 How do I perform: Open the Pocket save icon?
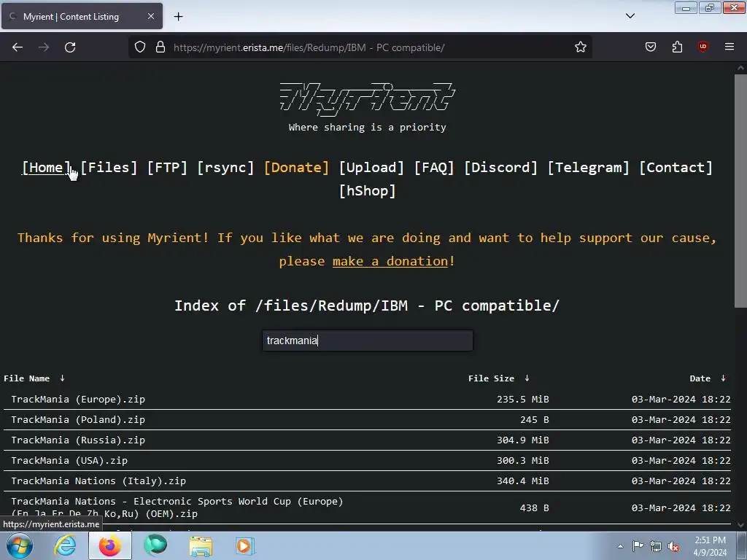(x=651, y=47)
